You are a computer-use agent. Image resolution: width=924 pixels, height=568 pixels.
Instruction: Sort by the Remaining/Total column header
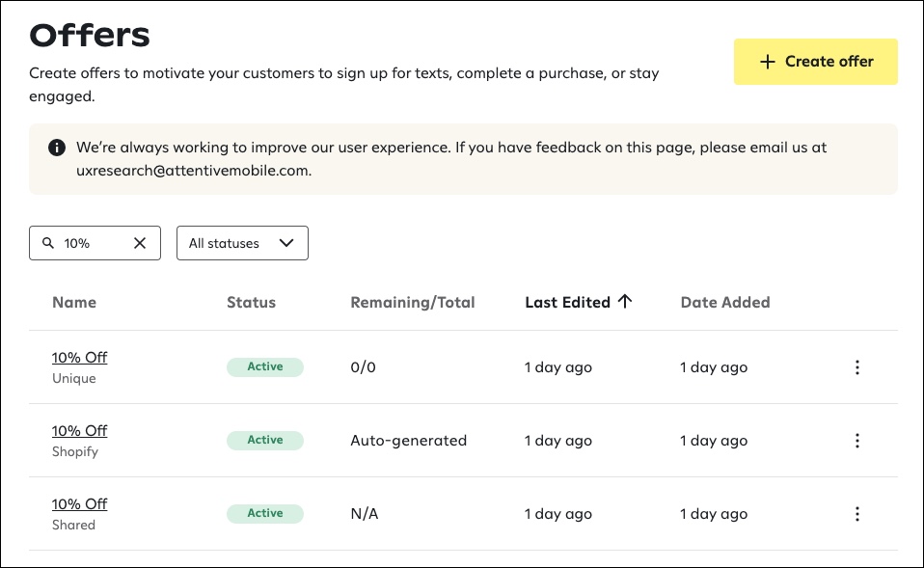point(413,302)
